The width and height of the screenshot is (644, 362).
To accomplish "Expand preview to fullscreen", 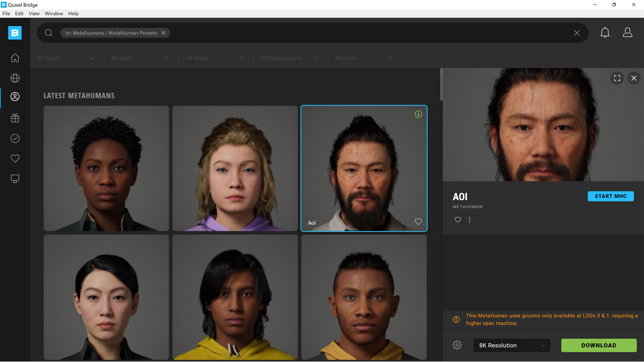I will tap(617, 78).
